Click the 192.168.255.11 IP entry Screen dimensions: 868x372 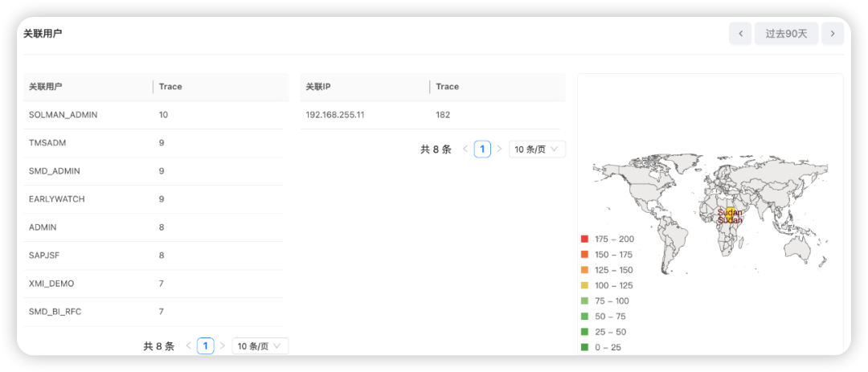click(x=335, y=115)
